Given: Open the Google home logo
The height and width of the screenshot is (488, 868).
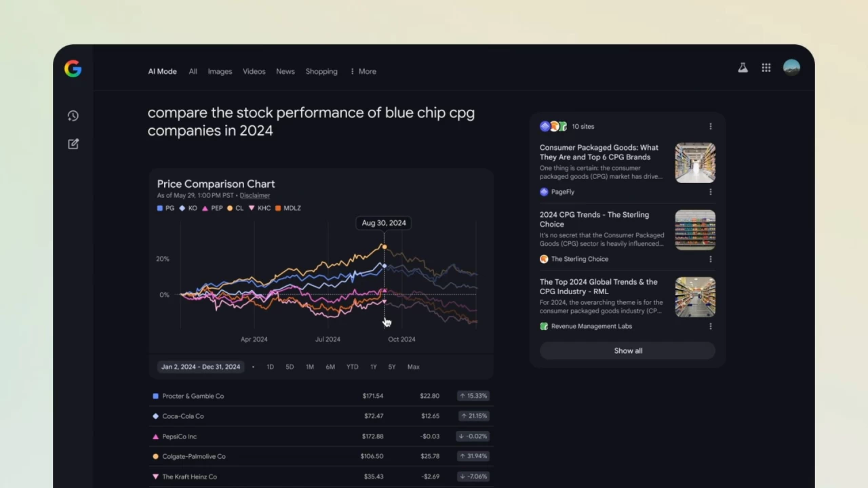Looking at the screenshot, I should (x=73, y=68).
